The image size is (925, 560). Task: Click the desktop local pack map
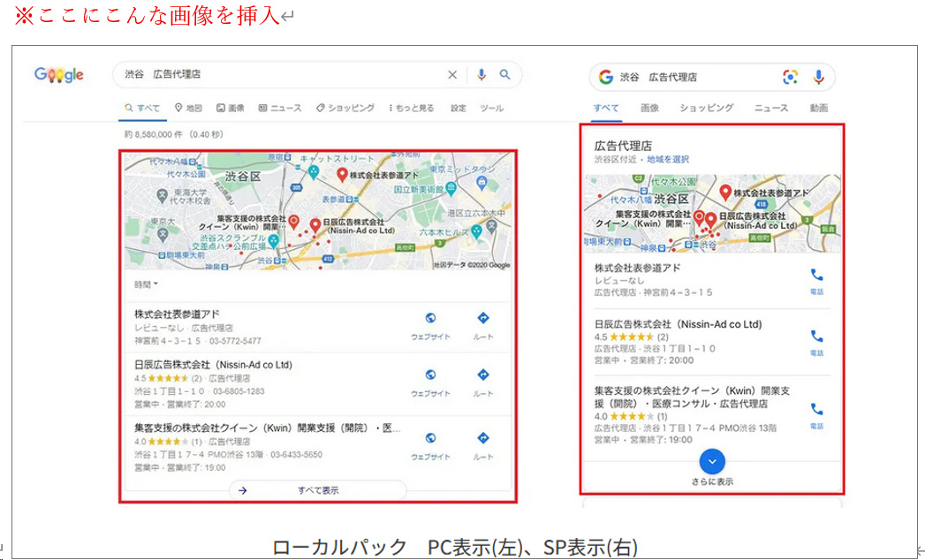(317, 210)
